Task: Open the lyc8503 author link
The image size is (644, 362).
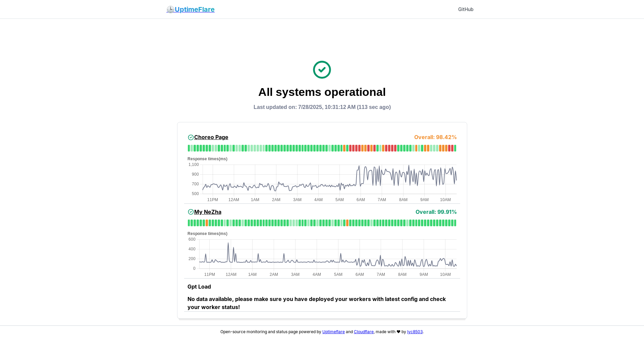Action: (415, 332)
